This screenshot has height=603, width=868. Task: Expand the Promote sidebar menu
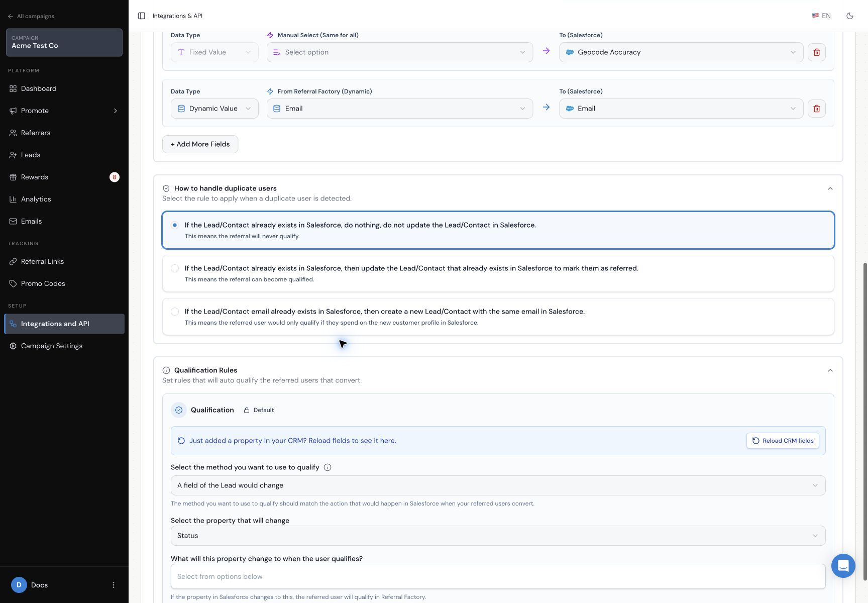(64, 111)
